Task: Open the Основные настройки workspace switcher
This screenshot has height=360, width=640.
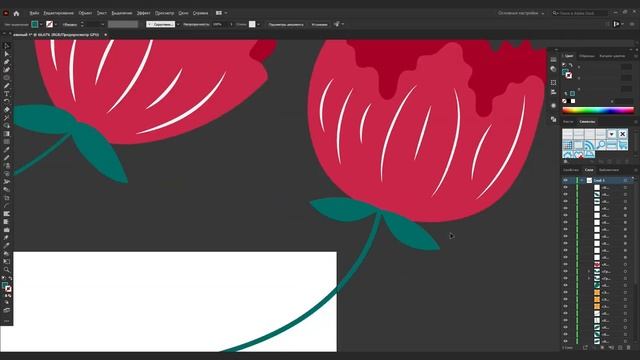Action: [x=521, y=13]
